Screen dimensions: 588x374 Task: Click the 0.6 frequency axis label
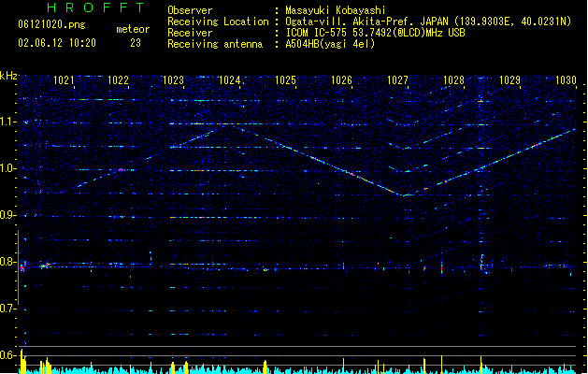8,355
